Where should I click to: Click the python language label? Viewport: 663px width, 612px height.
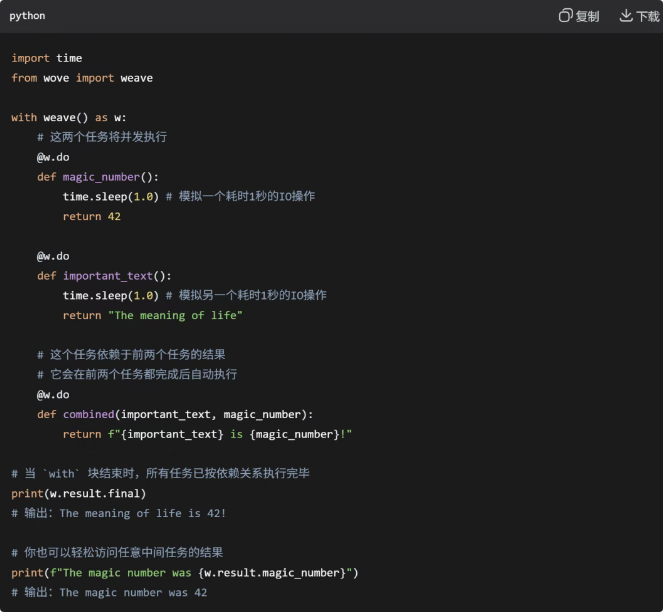tap(27, 16)
